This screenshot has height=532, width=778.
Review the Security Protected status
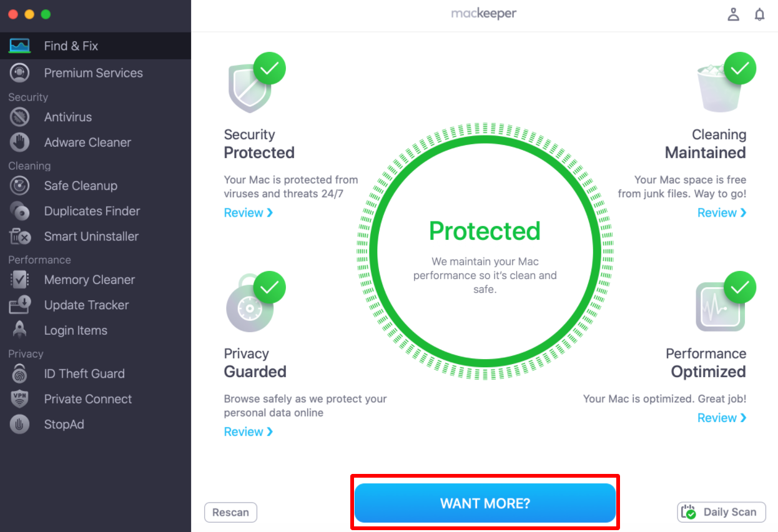[249, 213]
